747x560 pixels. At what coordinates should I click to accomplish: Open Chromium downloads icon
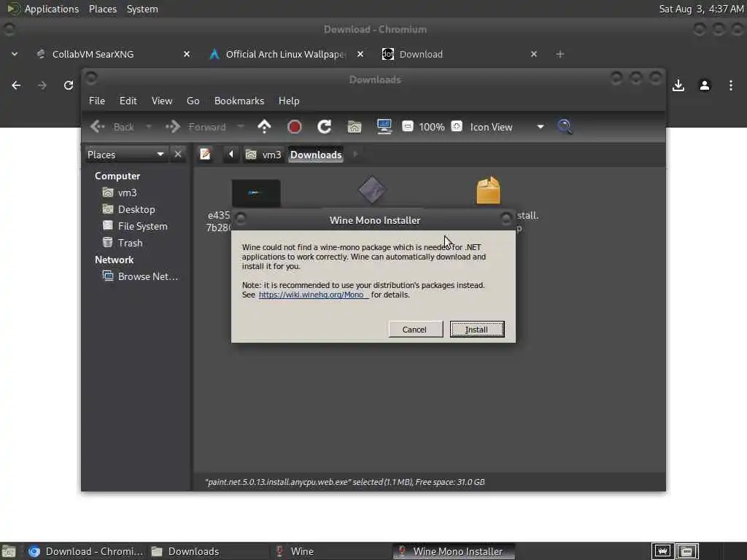click(678, 85)
